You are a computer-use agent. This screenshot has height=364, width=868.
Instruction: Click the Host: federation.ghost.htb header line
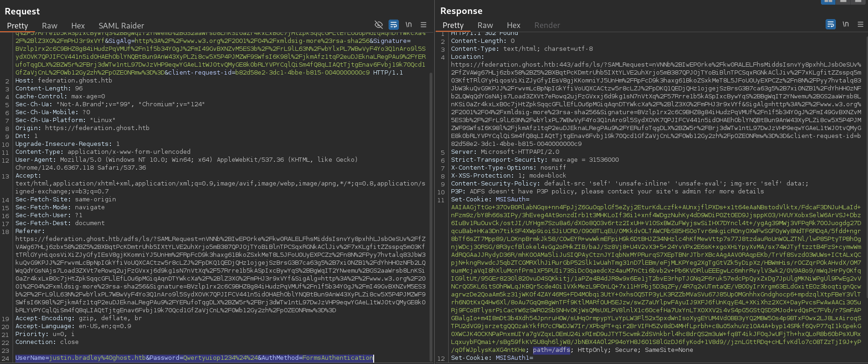64,80
